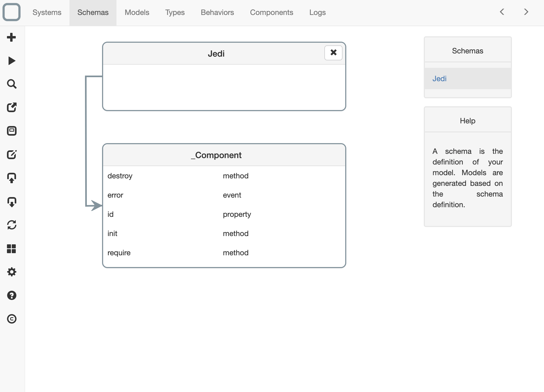Click the external share arrow icon
This screenshot has width=544, height=392.
(11, 108)
